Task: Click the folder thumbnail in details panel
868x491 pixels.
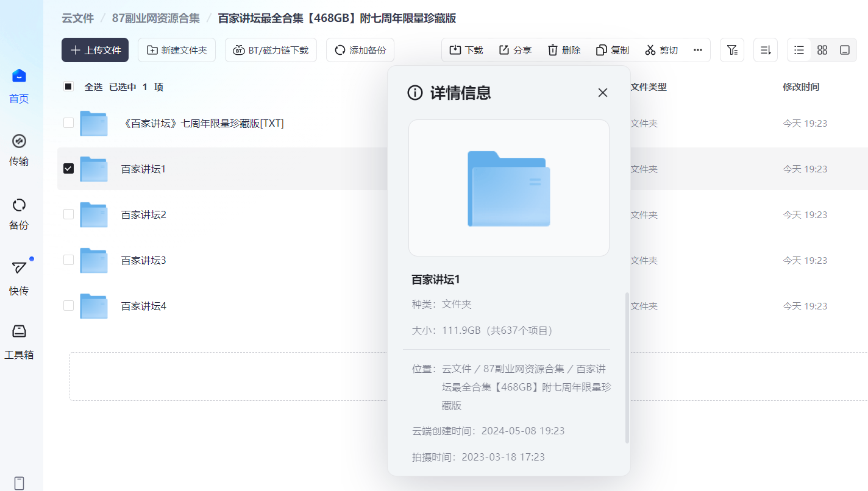Action: (x=508, y=188)
